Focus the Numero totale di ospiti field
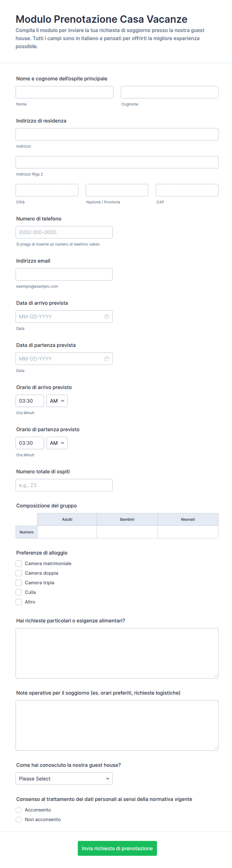The image size is (232, 868). [64, 485]
